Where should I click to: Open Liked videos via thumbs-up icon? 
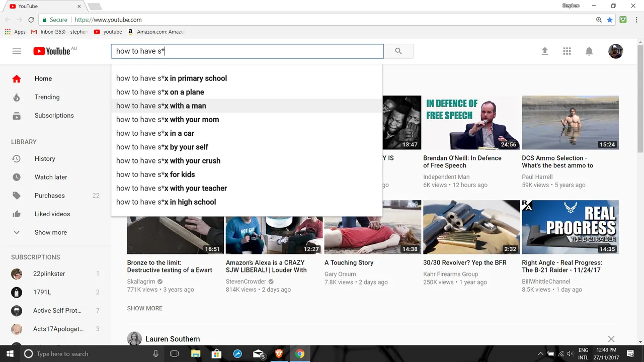click(17, 214)
